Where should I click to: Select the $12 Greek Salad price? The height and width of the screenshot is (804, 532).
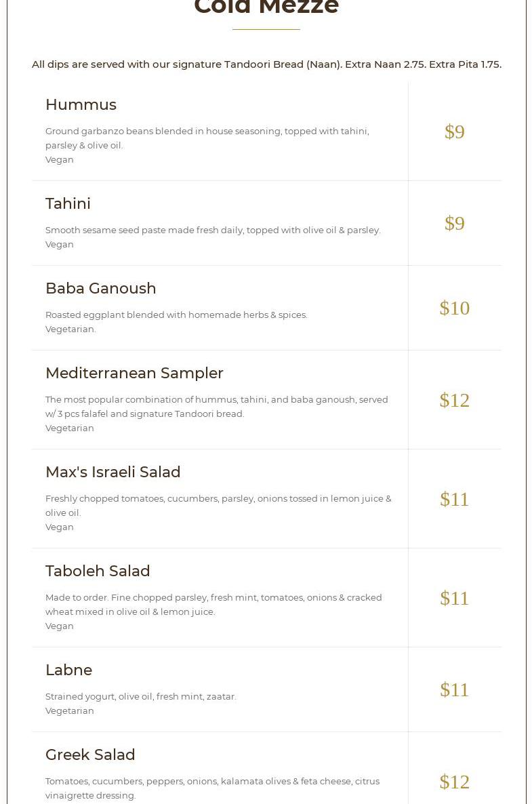point(454,782)
